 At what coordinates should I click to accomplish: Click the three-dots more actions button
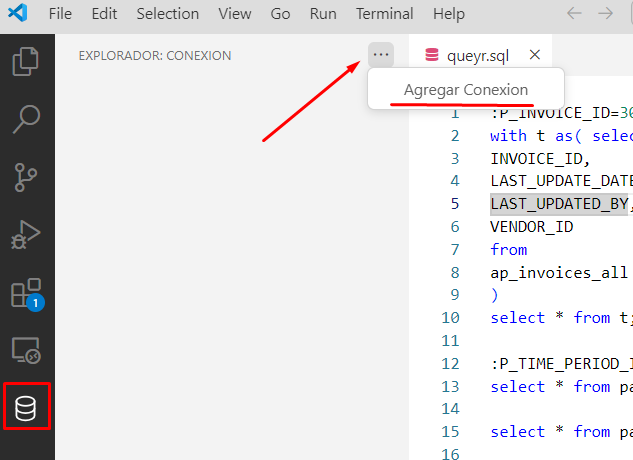coord(381,55)
